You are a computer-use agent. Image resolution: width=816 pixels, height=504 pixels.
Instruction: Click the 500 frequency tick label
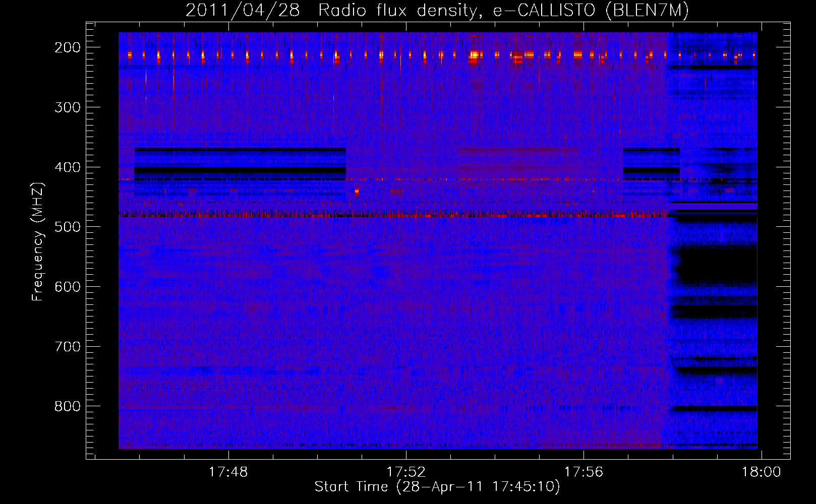pos(67,227)
